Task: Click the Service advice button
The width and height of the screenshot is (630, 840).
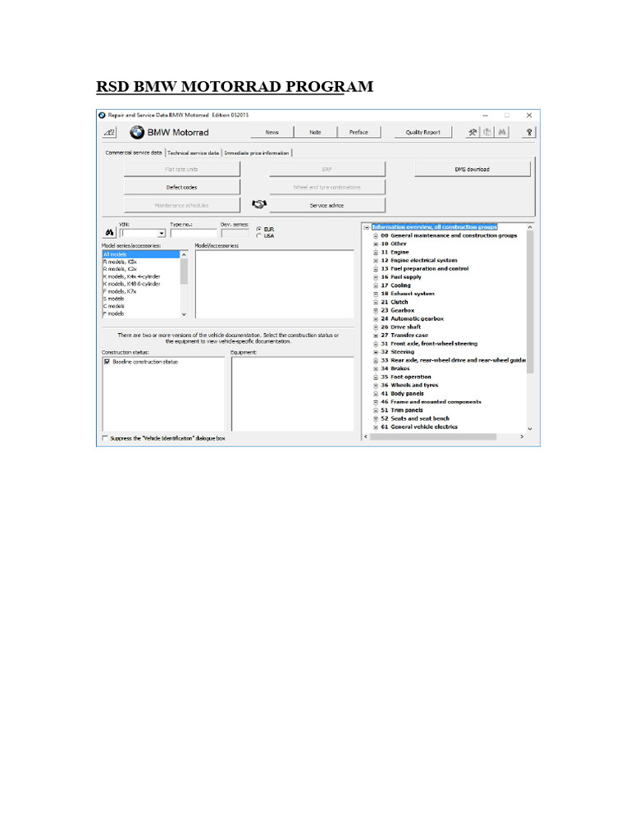Action: coord(326,205)
